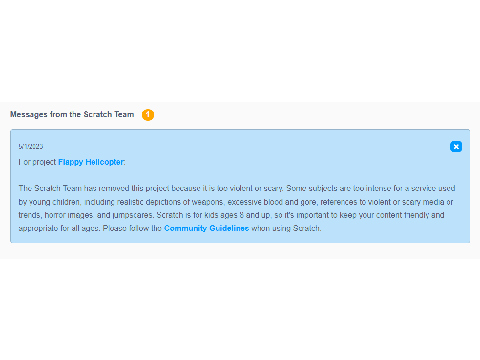This screenshot has width=480, height=360.
Task: Click the "For project" label text
Action: coord(37,162)
